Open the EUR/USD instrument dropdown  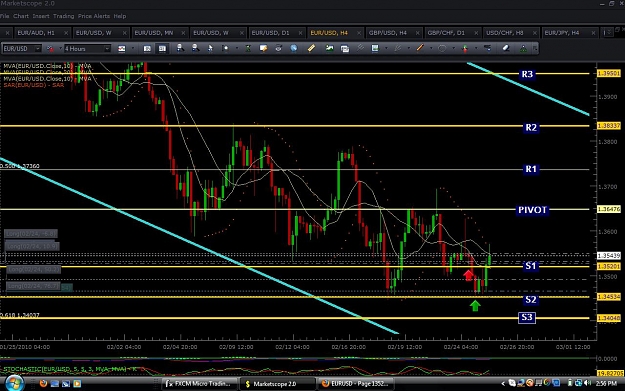tap(37, 49)
